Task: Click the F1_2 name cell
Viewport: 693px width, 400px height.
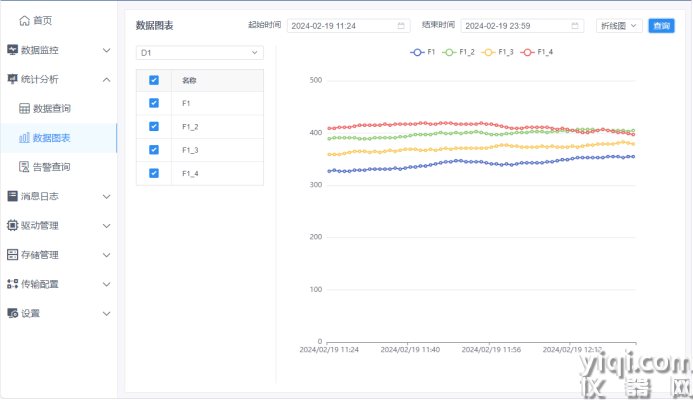Action: click(217, 127)
